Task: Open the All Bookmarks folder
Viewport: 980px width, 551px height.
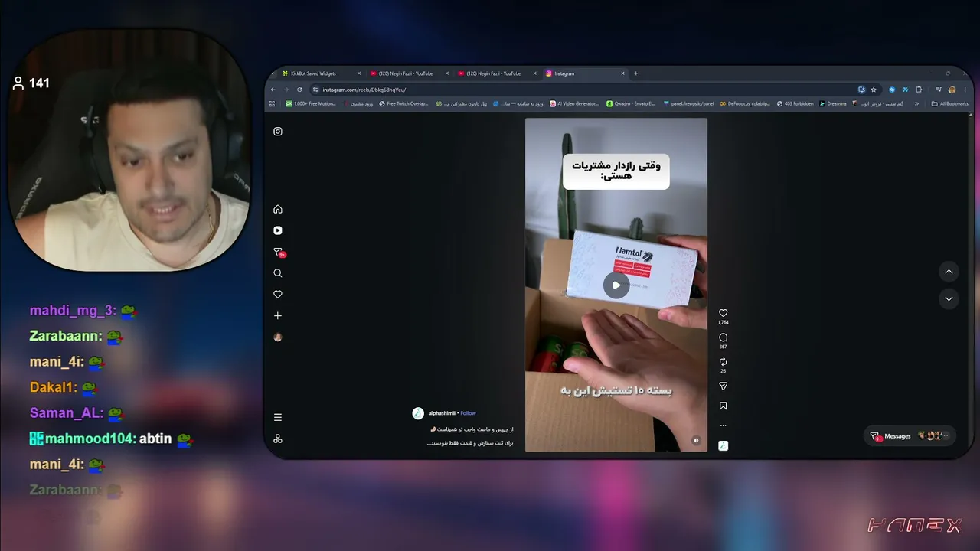Action: coord(949,103)
